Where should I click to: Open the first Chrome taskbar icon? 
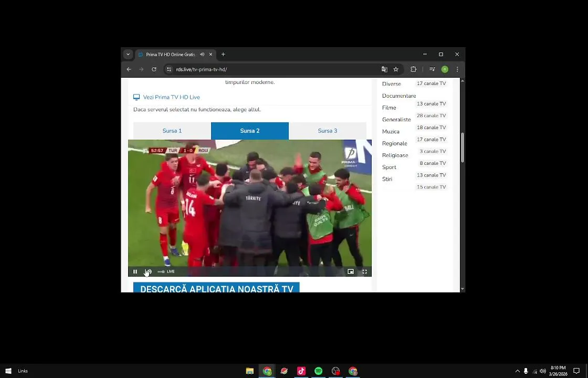click(267, 371)
